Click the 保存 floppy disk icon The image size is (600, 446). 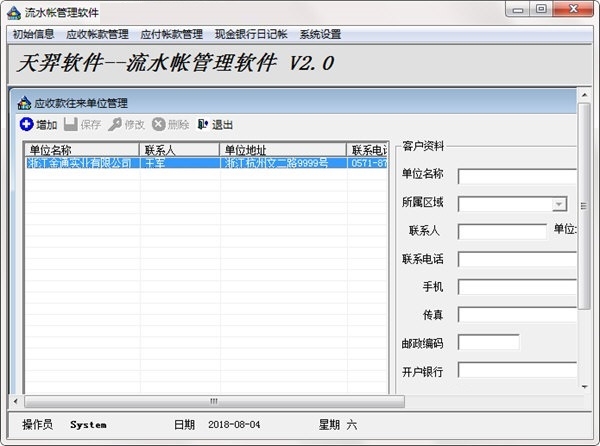point(70,124)
